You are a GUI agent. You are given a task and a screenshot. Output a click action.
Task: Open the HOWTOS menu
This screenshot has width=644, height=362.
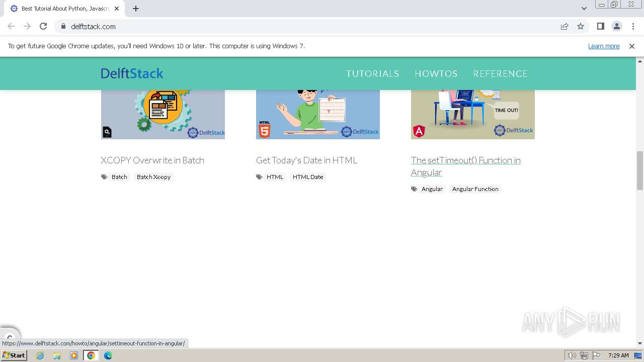(436, 73)
